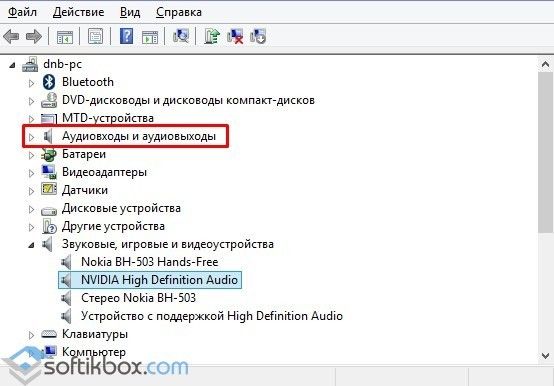Select Аудиовходы и аудиовыходы label
554x386 pixels.
coord(139,136)
